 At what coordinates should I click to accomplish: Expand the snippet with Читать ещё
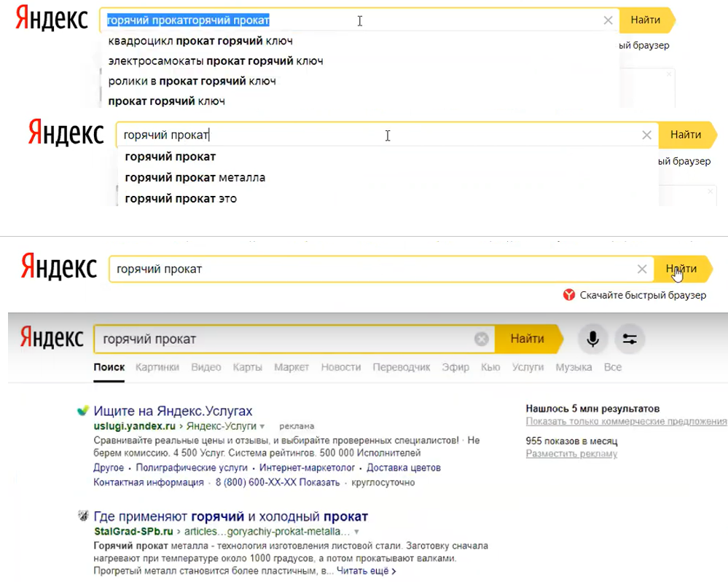point(366,571)
